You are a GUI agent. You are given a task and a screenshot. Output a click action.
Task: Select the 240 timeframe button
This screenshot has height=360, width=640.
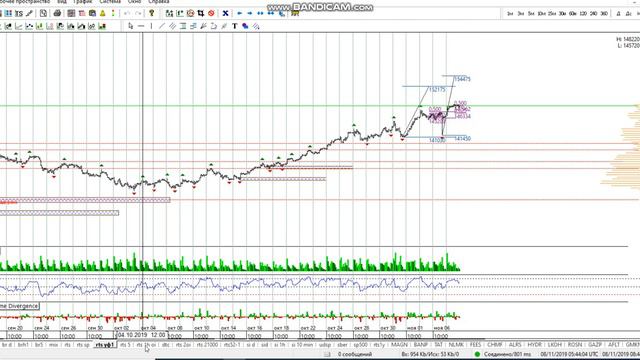pyautogui.click(x=594, y=14)
